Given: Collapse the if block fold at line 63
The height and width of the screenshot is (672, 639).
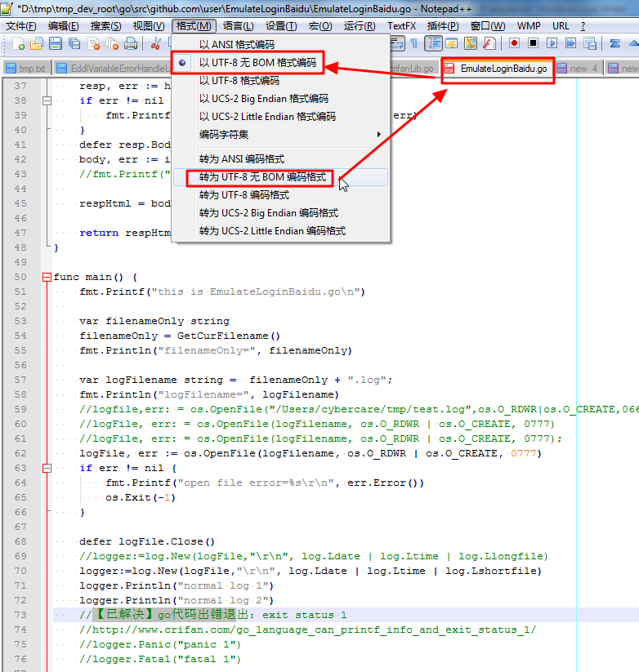Looking at the screenshot, I should (47, 469).
